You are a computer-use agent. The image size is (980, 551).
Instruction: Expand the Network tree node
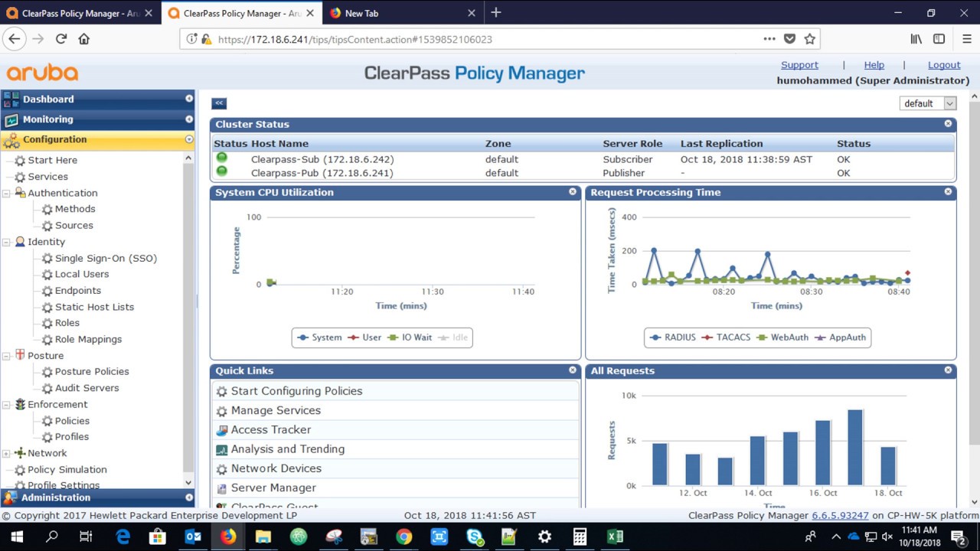click(7, 454)
